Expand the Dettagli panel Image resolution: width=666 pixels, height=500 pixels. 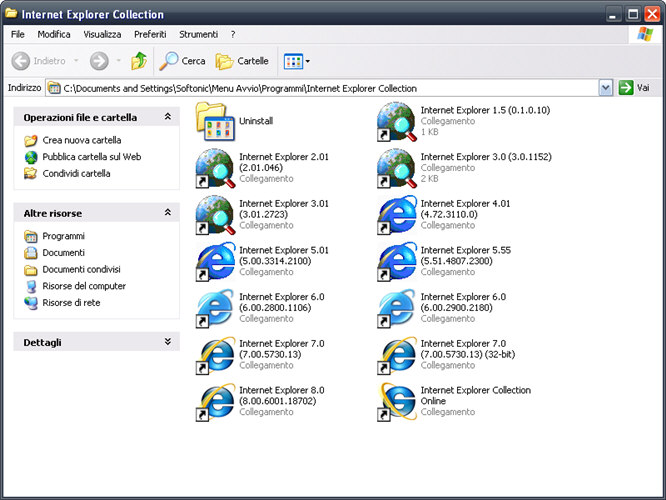point(168,342)
